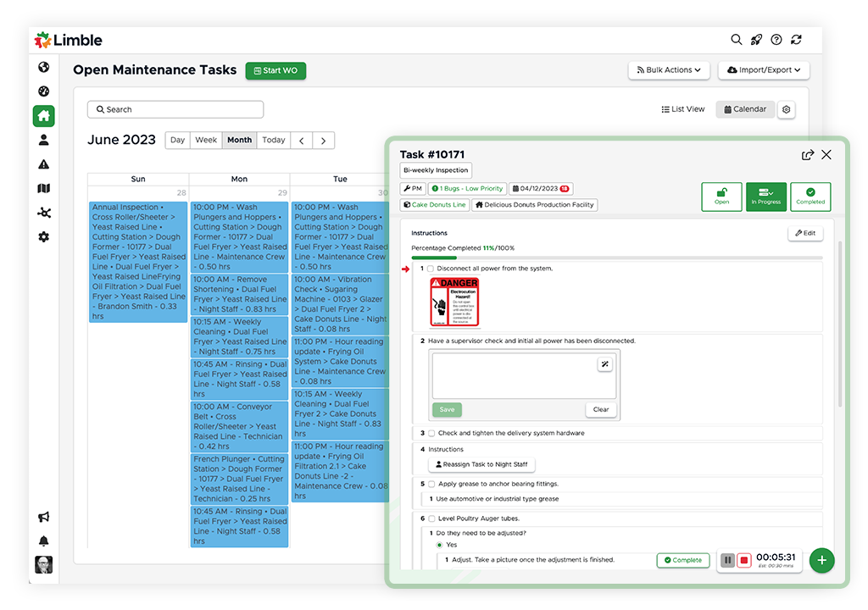Click the Start WO button
Viewport: 868px width, 610px height.
(x=275, y=71)
